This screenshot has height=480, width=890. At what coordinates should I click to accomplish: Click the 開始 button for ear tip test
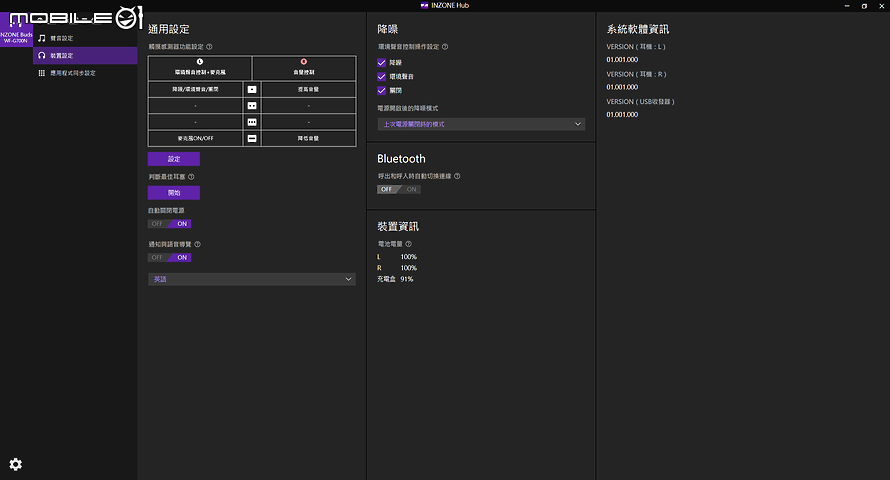[174, 193]
